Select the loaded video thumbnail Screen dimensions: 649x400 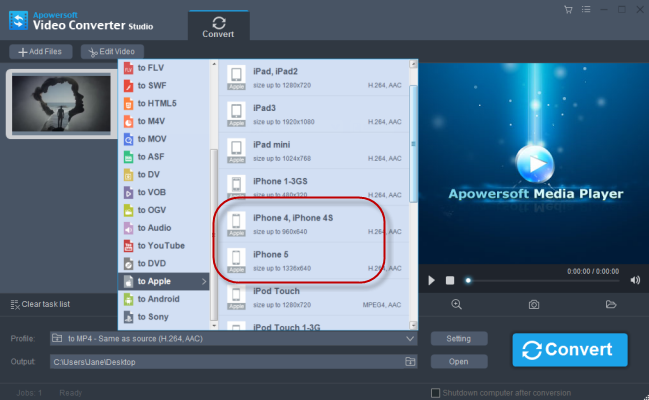pyautogui.click(x=61, y=104)
